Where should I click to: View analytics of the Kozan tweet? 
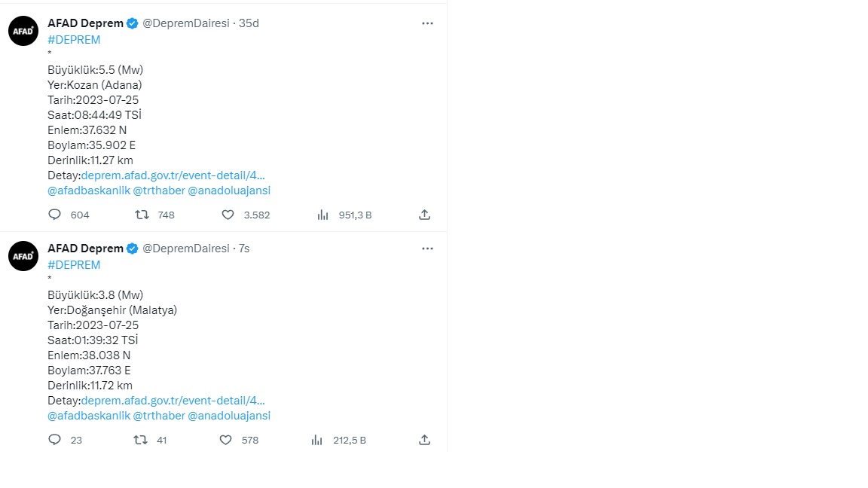point(323,215)
